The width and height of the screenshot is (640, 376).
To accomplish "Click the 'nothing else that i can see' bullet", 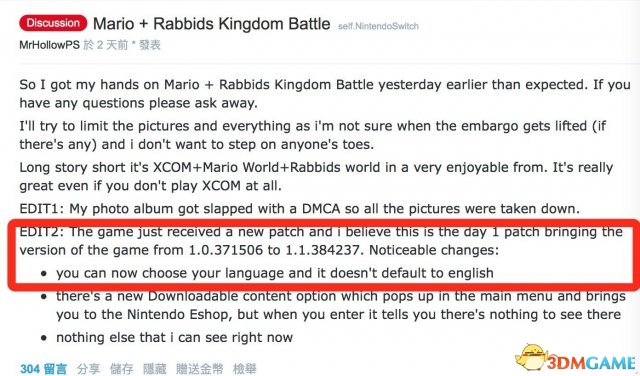I will 174,338.
